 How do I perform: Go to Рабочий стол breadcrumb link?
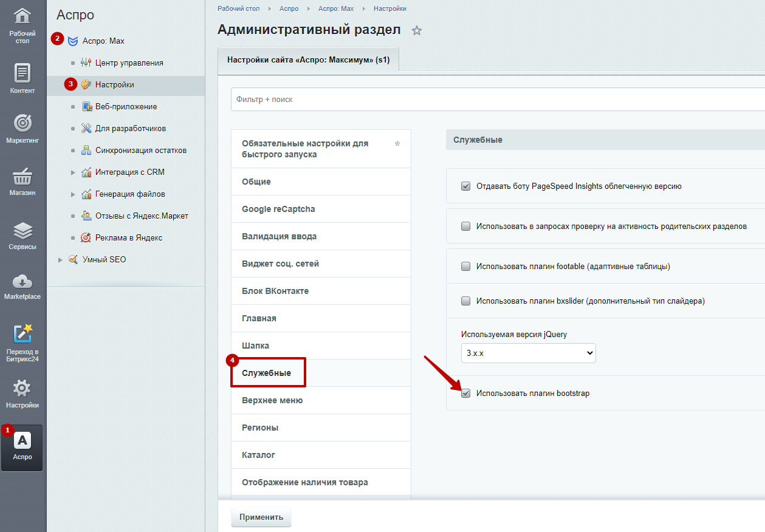point(239,9)
